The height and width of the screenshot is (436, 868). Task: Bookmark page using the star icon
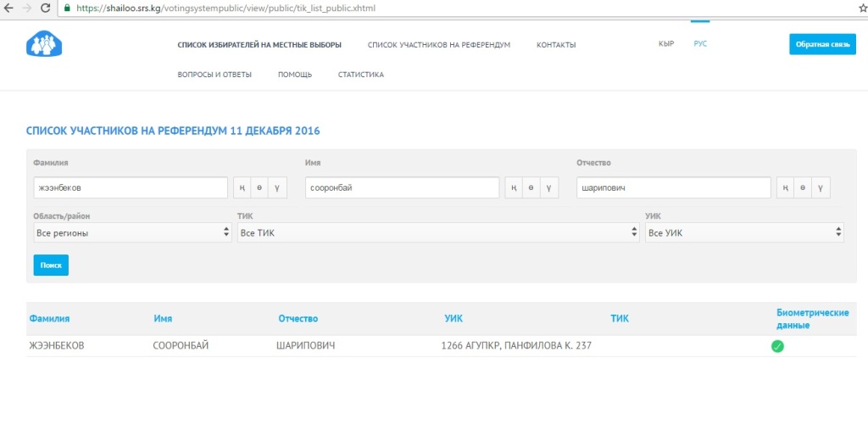[x=851, y=8]
